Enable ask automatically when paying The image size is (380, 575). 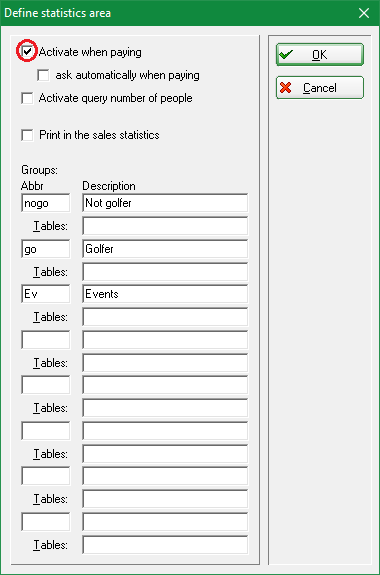[x=43, y=75]
